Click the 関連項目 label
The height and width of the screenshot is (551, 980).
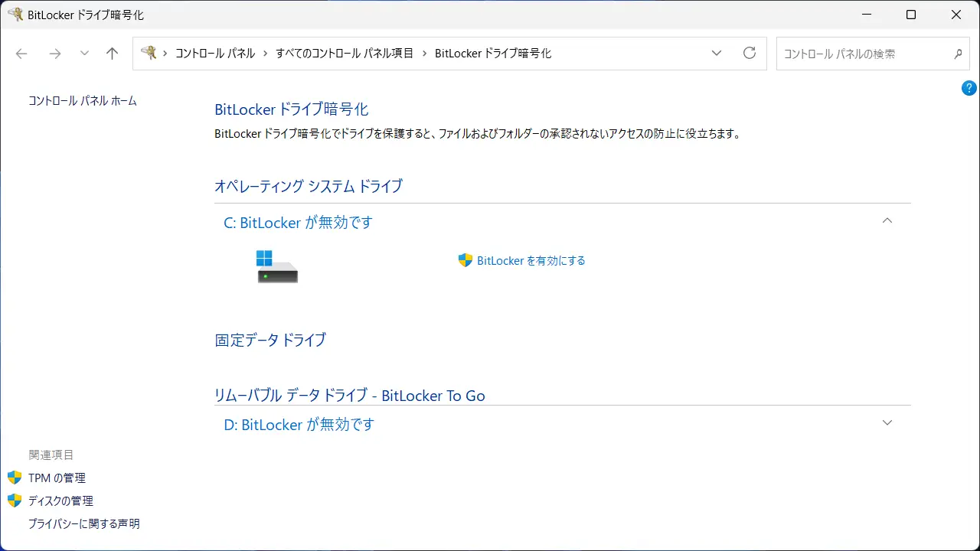click(x=51, y=455)
